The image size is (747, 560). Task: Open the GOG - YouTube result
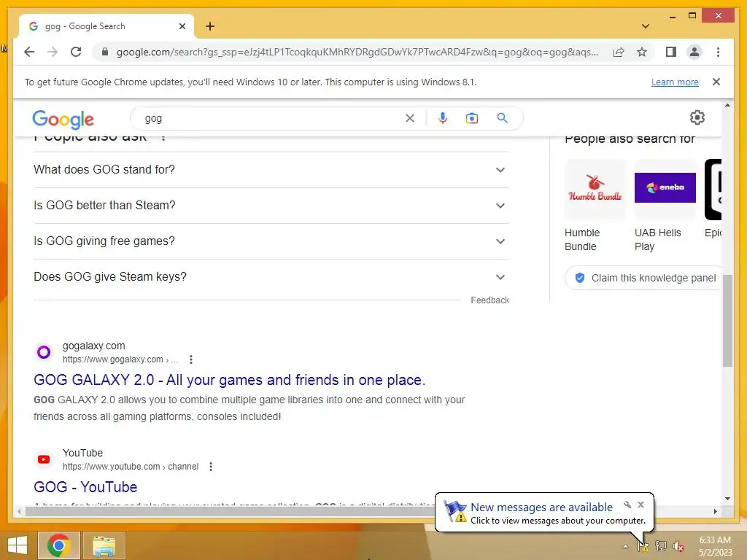85,487
